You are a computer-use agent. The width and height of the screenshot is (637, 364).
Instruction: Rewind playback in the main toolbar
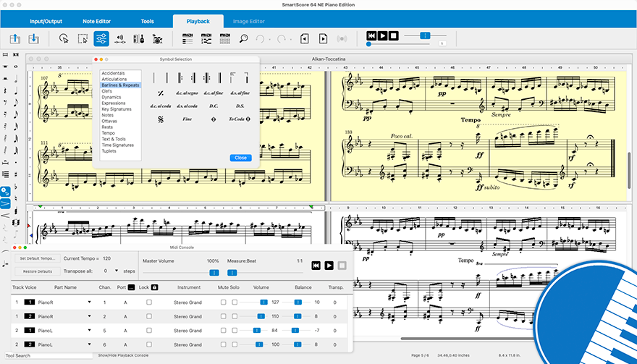tap(371, 35)
